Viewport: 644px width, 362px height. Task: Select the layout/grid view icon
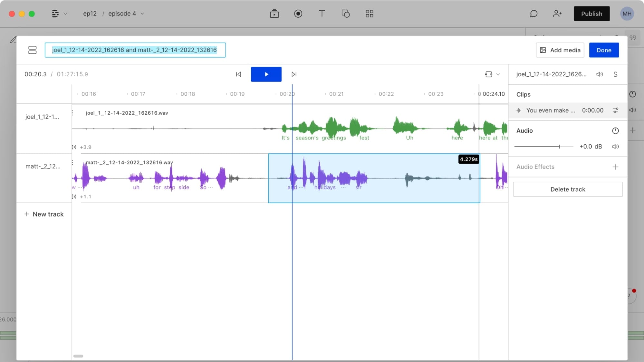pos(369,14)
